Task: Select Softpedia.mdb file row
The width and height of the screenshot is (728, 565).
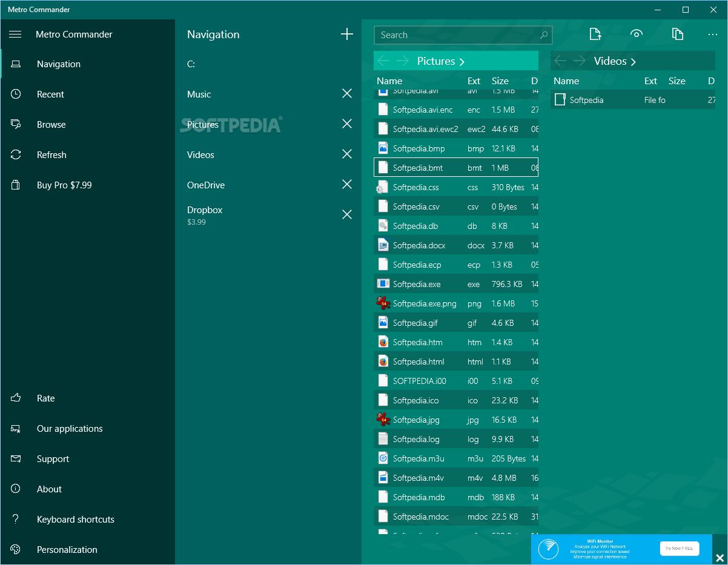Action: click(456, 497)
